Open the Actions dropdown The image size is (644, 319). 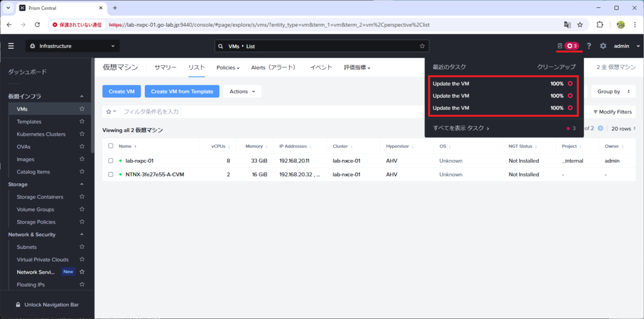(x=242, y=92)
